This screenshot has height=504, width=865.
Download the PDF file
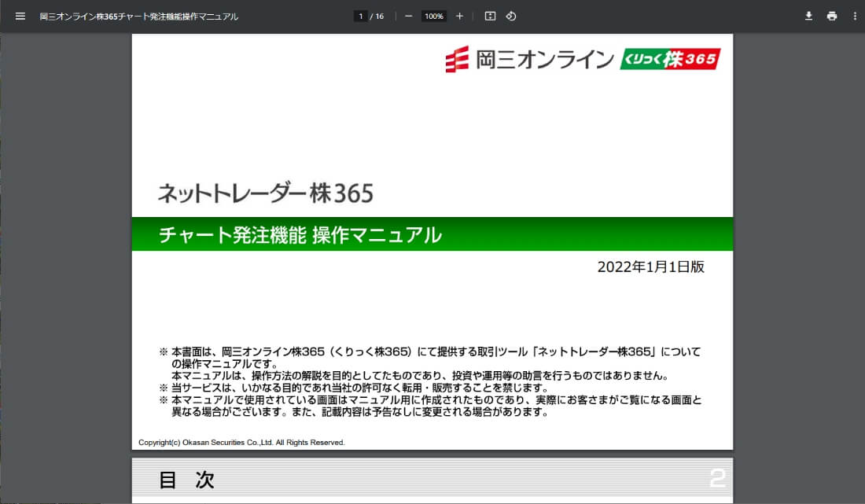(x=808, y=17)
